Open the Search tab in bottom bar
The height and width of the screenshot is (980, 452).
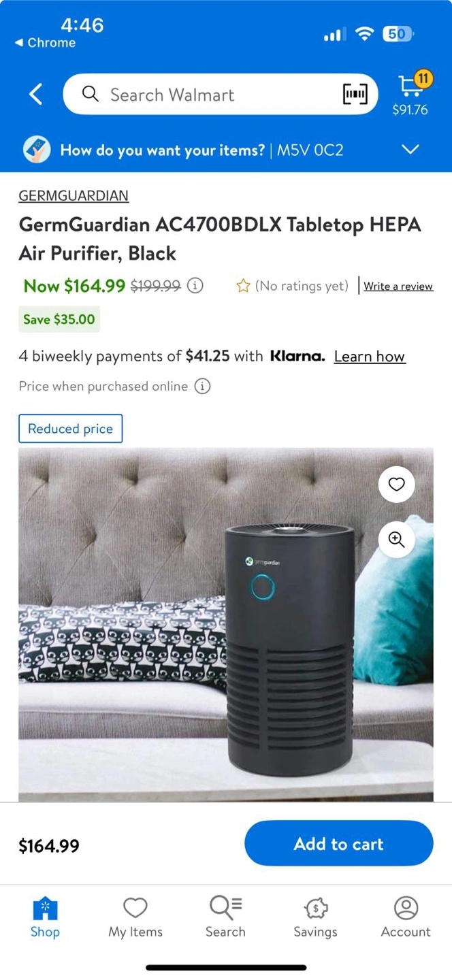point(225,917)
